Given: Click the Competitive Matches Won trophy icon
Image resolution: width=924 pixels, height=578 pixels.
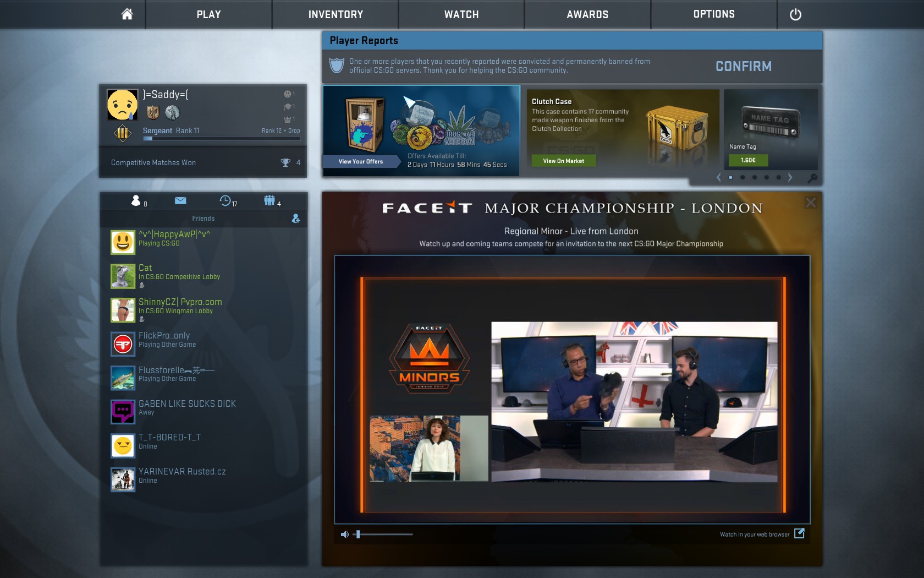Looking at the screenshot, I should click(285, 162).
